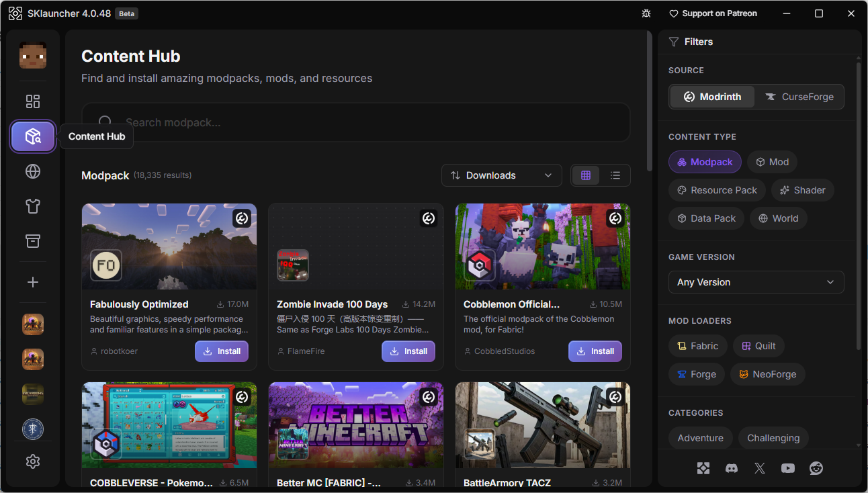Open the globe icon in sidebar
868x493 pixels.
[x=33, y=171]
